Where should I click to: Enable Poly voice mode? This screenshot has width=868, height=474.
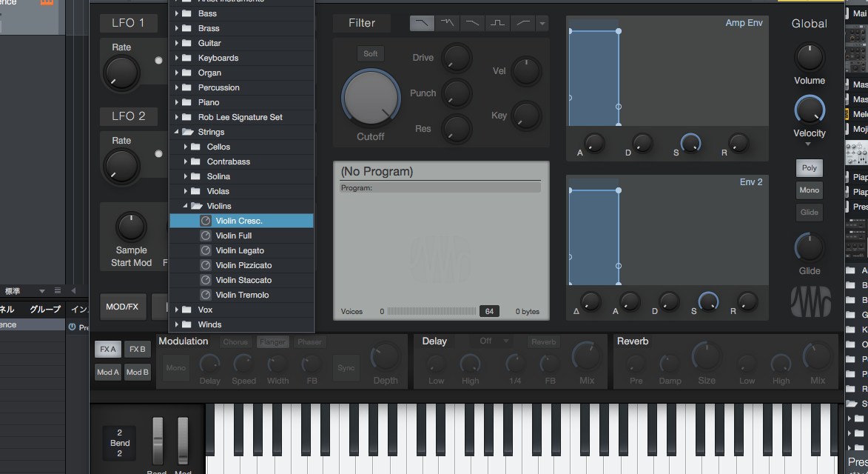click(x=810, y=168)
